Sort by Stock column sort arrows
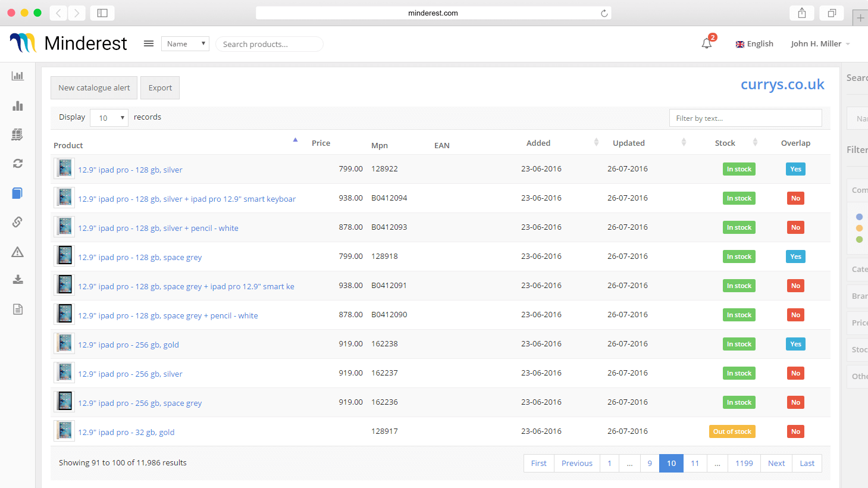 (755, 142)
